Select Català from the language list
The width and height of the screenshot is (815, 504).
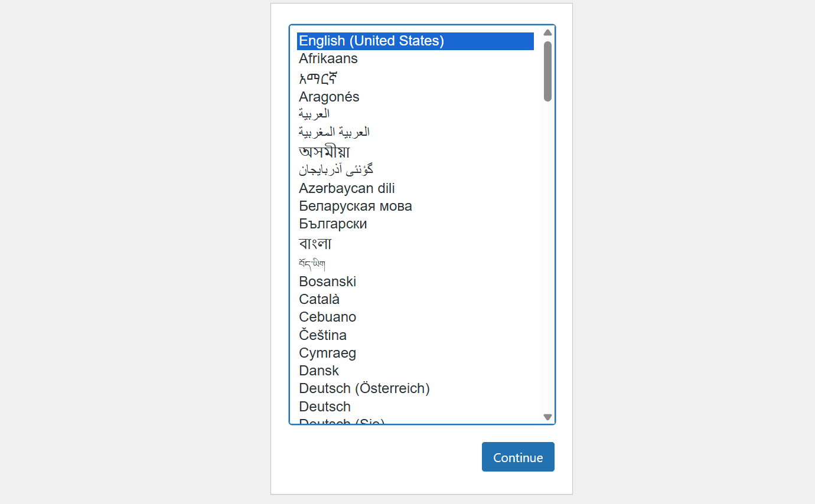pos(320,299)
